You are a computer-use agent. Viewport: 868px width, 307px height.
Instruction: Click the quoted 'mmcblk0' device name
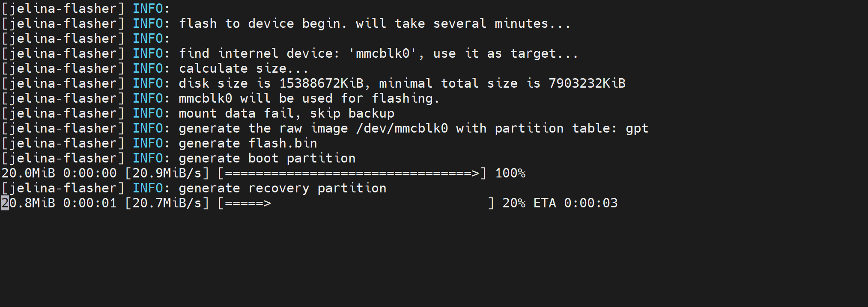coord(382,53)
